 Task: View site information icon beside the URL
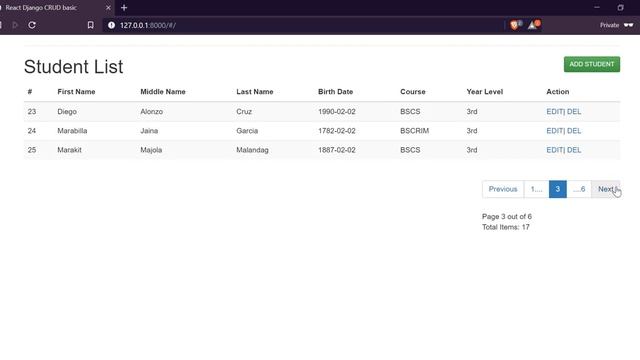click(x=111, y=25)
